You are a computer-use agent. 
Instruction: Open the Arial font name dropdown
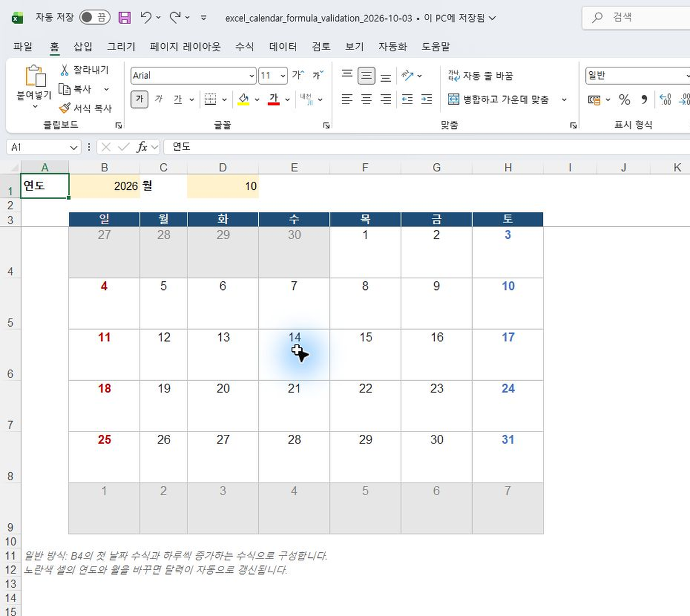pyautogui.click(x=252, y=76)
